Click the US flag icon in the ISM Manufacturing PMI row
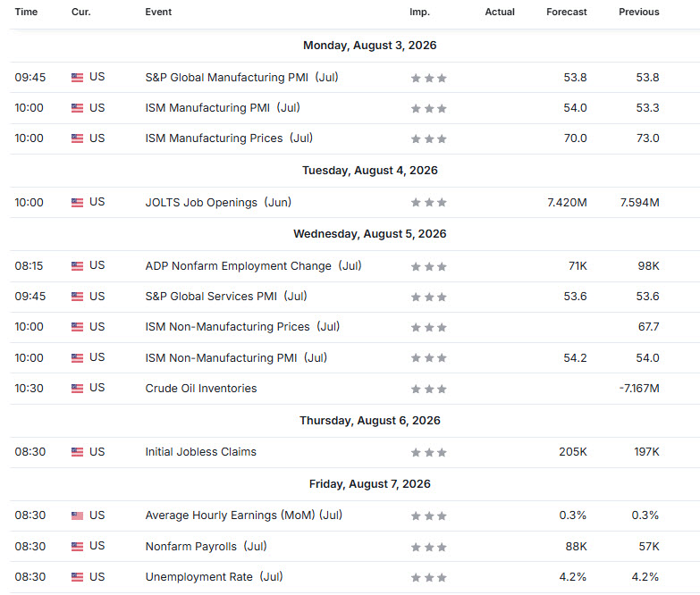The image size is (700, 595). pyautogui.click(x=77, y=108)
